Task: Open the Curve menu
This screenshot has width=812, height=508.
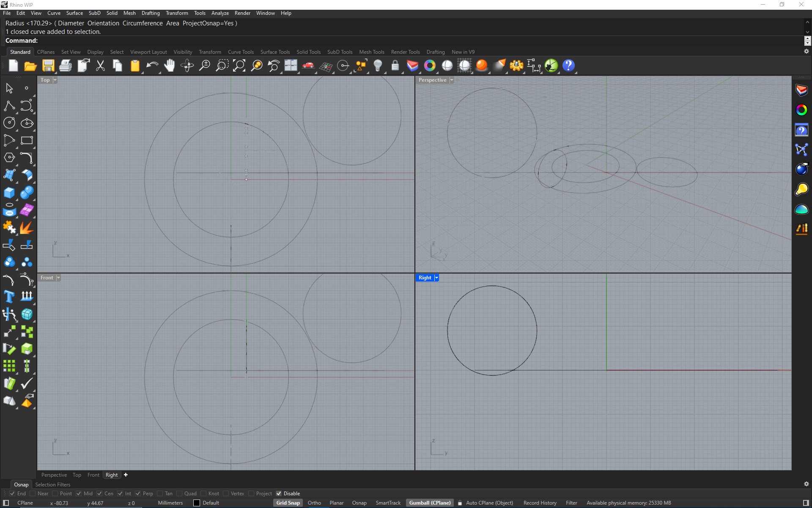Action: [54, 13]
